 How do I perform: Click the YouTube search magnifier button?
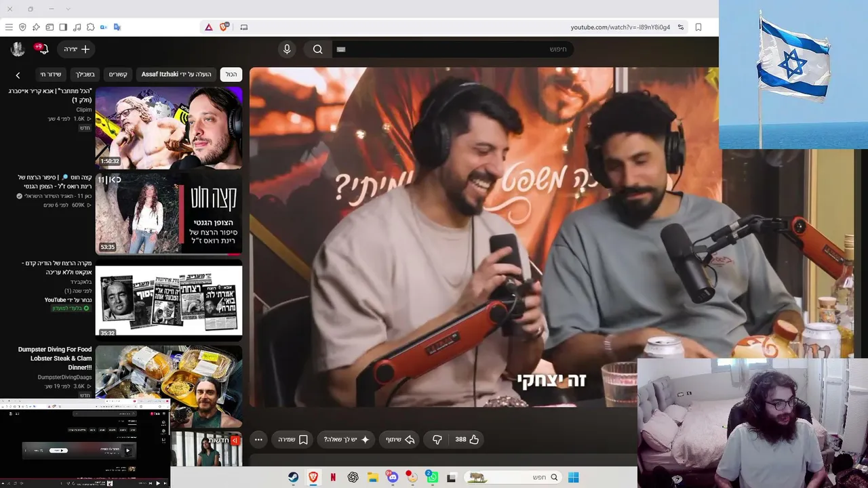click(x=317, y=49)
